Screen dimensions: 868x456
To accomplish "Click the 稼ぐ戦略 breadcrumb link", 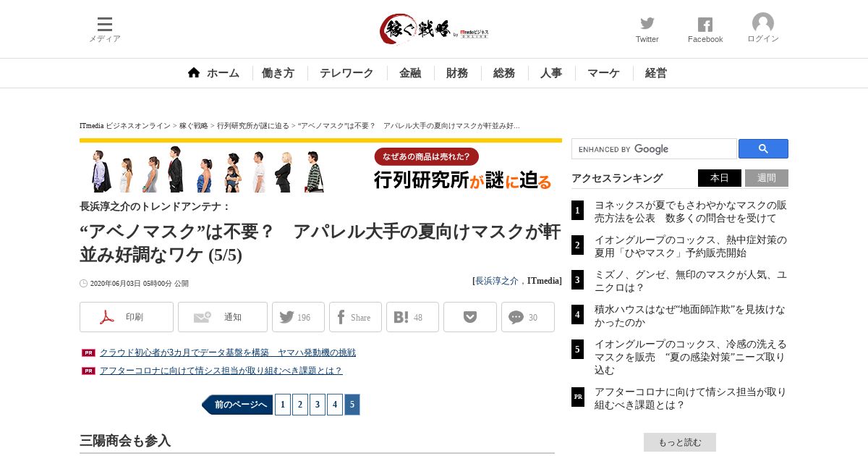I will (195, 126).
